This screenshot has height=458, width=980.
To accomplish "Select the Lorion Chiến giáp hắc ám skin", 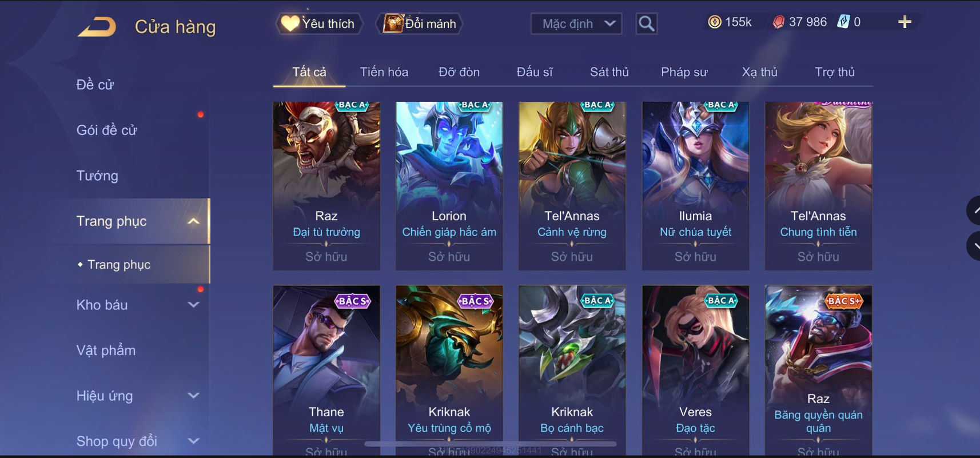I will pos(449,186).
